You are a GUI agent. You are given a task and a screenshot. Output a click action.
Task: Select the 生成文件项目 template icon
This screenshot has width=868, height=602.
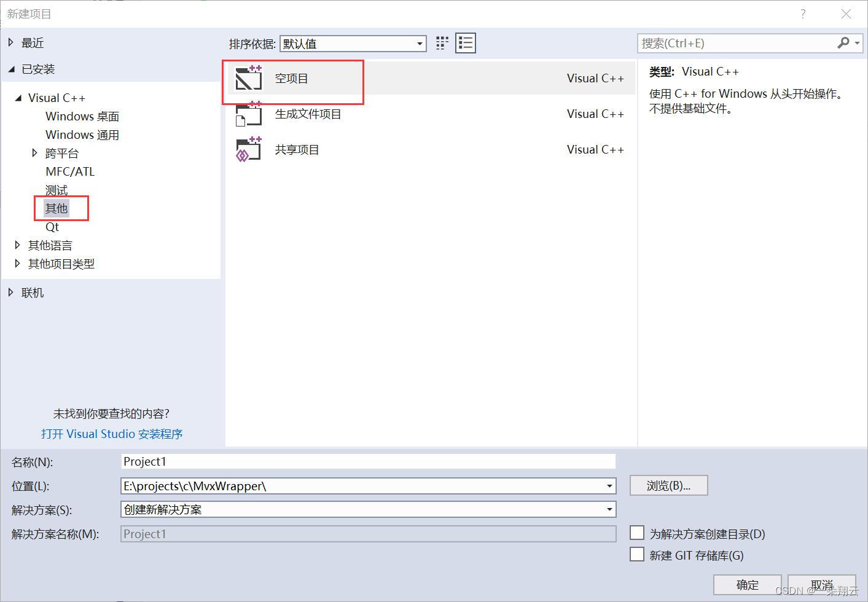(x=249, y=114)
